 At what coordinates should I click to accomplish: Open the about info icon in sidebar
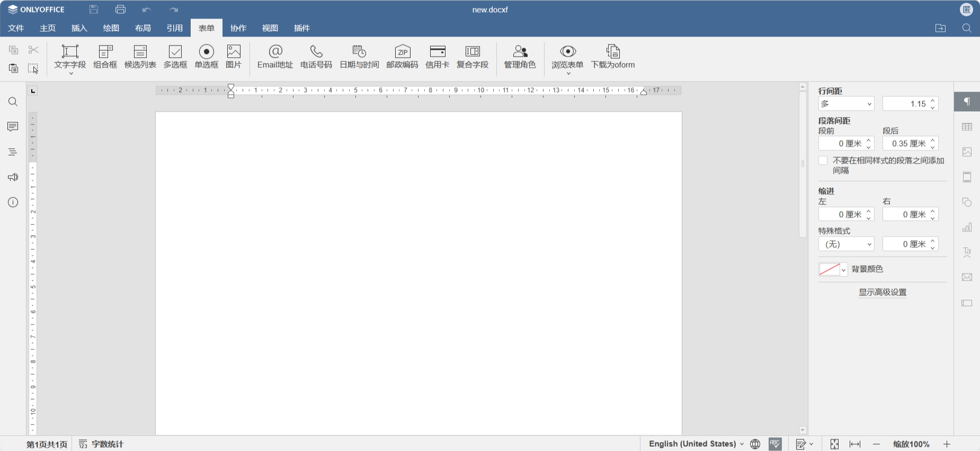point(13,202)
